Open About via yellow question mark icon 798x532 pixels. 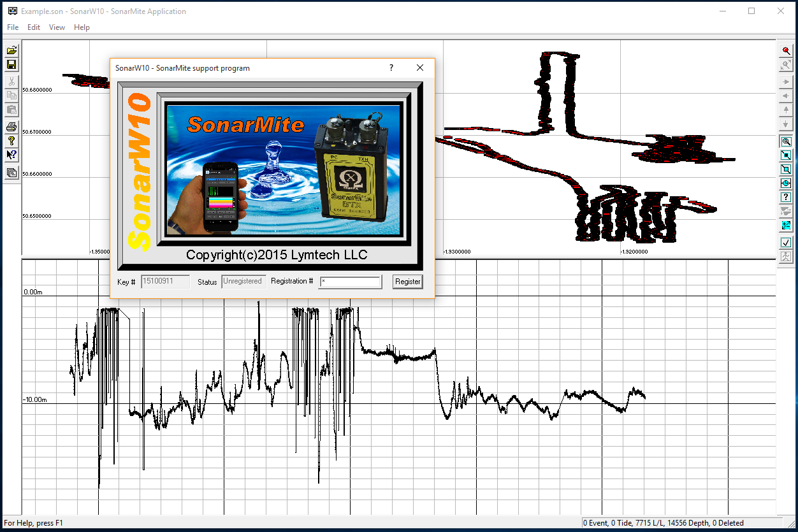pos(11,141)
